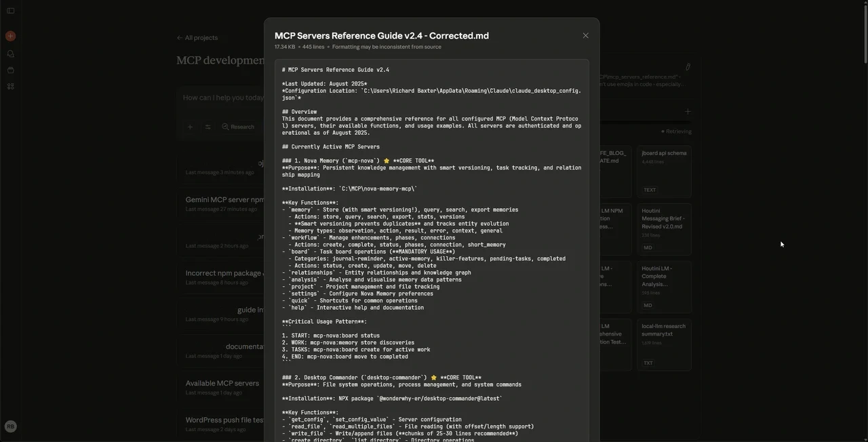
Task: Open the tools settings sliders icon
Action: pos(208,127)
